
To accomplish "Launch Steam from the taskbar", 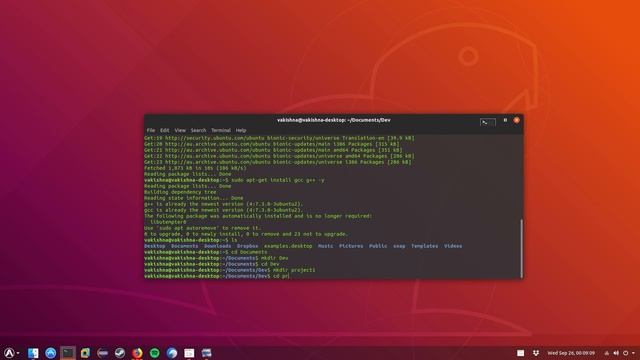I will click(120, 353).
